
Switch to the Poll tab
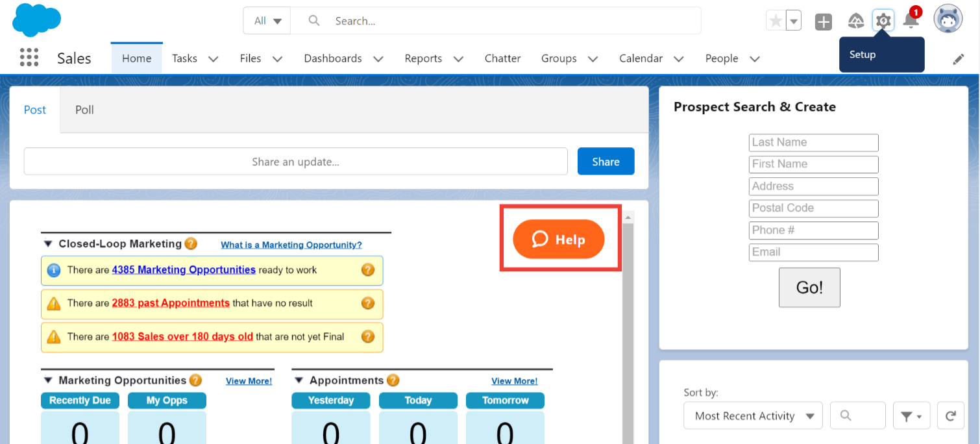pyautogui.click(x=84, y=110)
